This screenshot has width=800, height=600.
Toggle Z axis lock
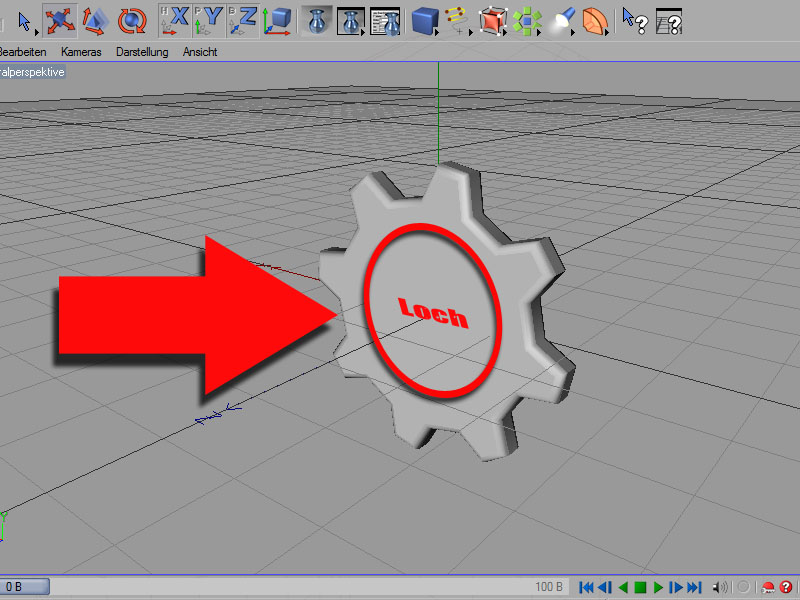(243, 21)
